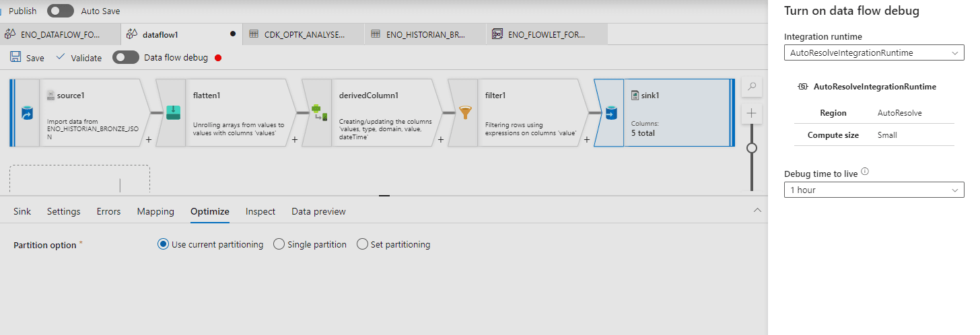
Task: Choose Set partitioning option
Action: coord(363,245)
